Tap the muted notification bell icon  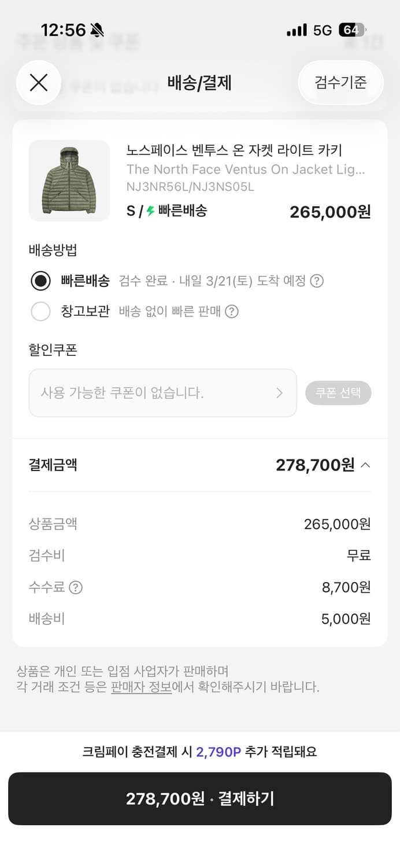97,29
